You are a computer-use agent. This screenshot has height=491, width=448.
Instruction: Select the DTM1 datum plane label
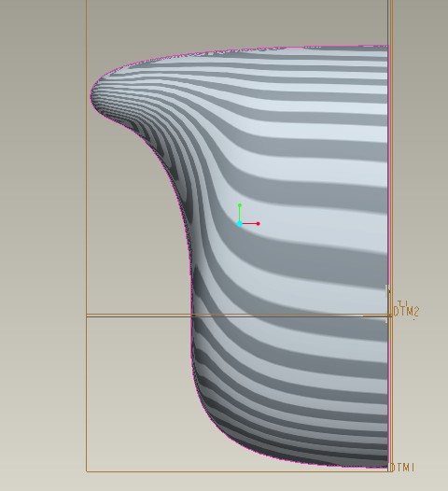pyautogui.click(x=402, y=468)
